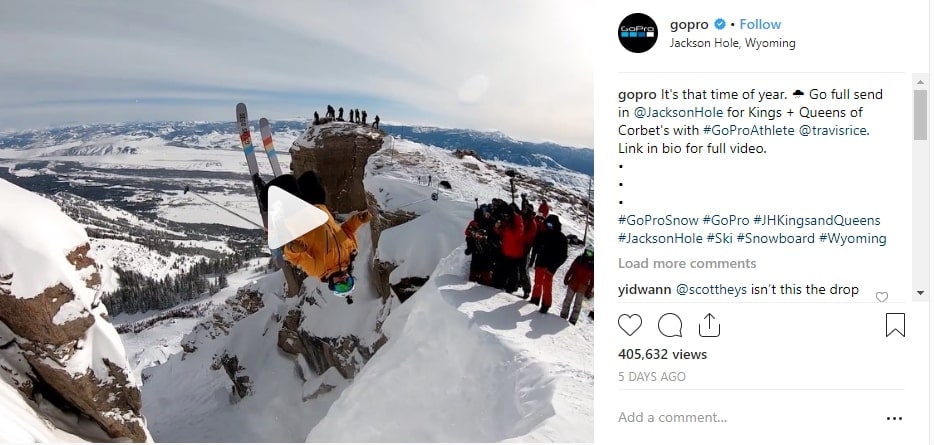This screenshot has width=934, height=445.
Task: Open the @JacksonHole mention
Action: (678, 113)
